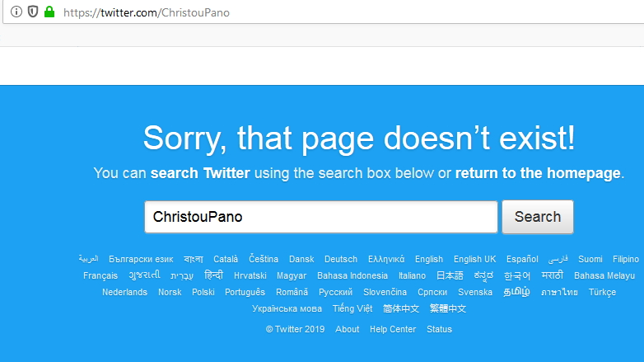Select English UK language
This screenshot has width=644, height=362.
coord(474,259)
